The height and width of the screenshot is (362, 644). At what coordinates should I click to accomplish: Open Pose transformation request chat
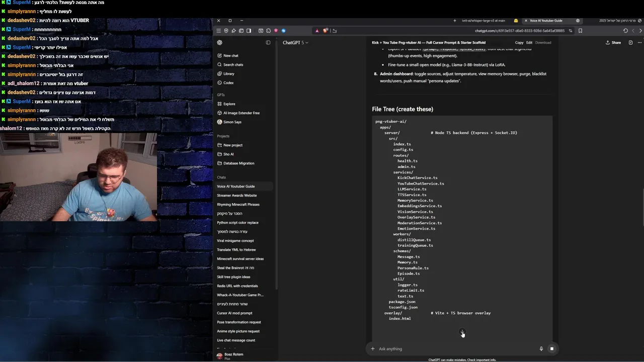238,322
